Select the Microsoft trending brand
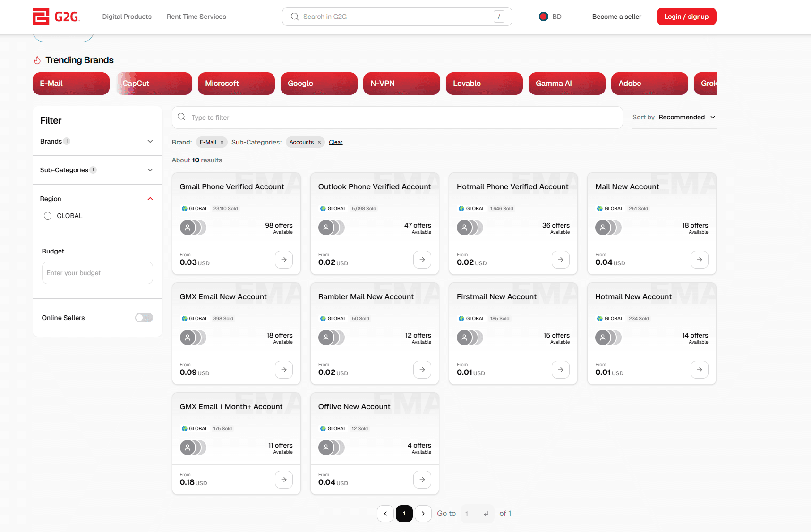 (x=236, y=84)
